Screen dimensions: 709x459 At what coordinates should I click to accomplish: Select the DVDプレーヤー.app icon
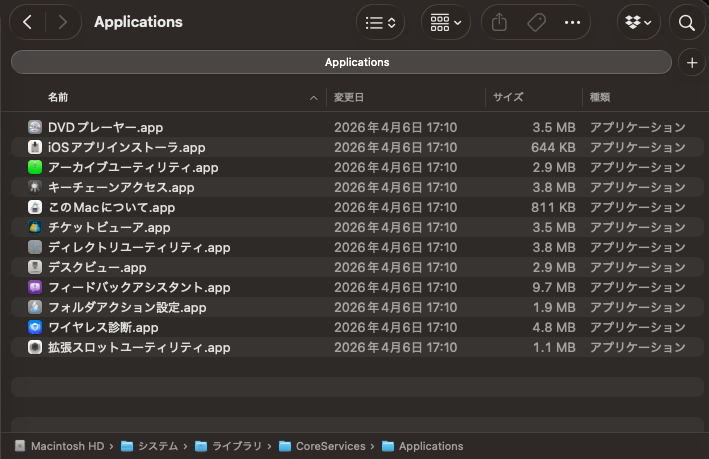(x=35, y=128)
